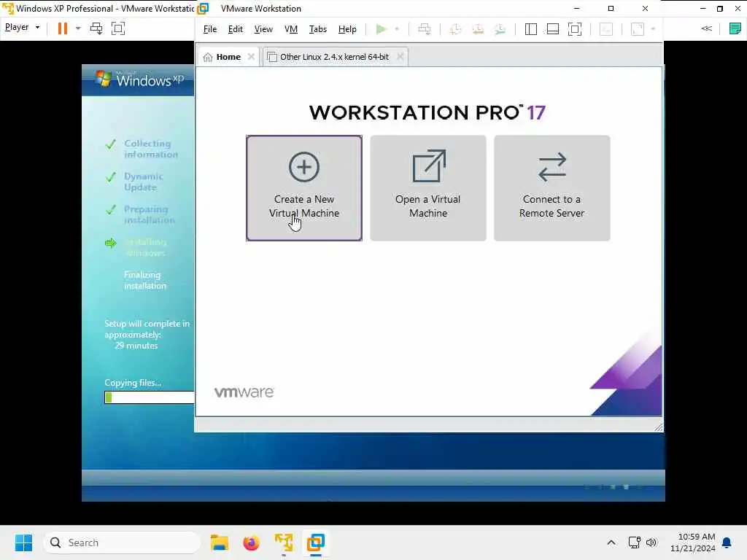This screenshot has width=747, height=560.
Task: Click VMware Workstation taskbar icon
Action: pos(315,542)
